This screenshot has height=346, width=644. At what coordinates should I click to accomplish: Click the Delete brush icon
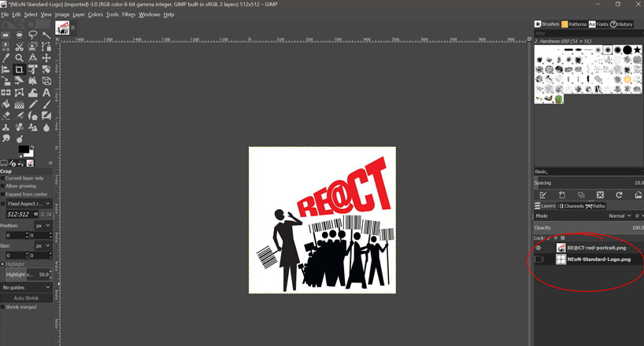(x=600, y=194)
